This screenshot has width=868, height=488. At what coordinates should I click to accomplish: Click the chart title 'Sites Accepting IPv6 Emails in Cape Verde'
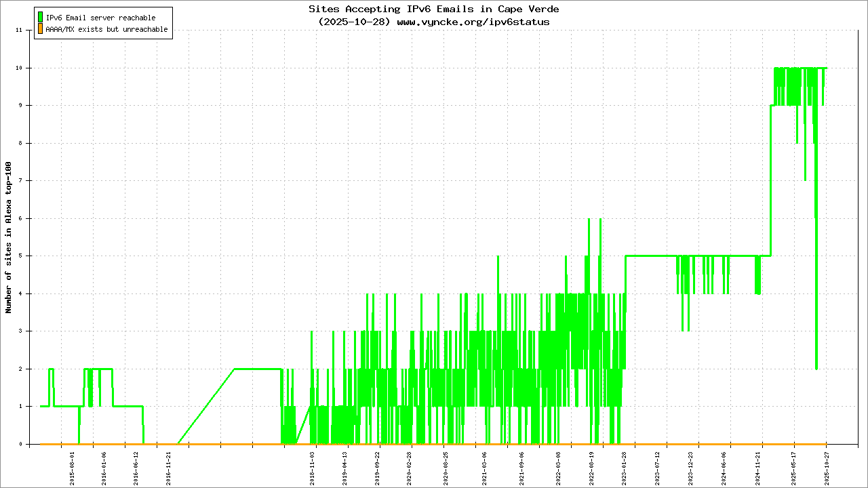click(434, 9)
